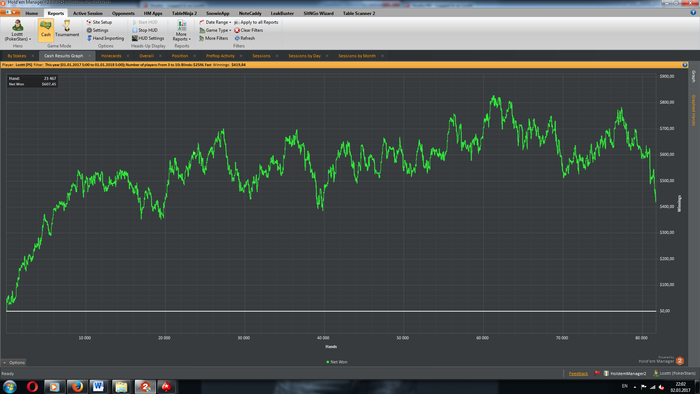Close the By Stakes tab

click(33, 56)
